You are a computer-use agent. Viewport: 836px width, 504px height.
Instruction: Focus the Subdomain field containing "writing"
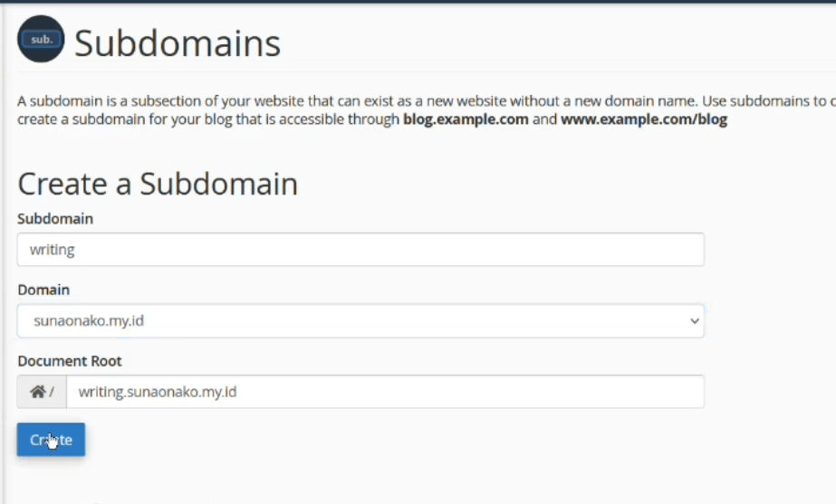tap(360, 250)
